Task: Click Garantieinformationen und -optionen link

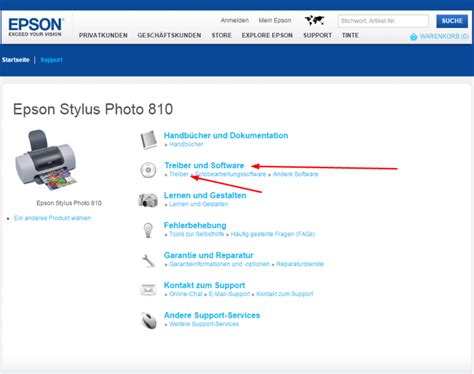Action: (x=219, y=264)
